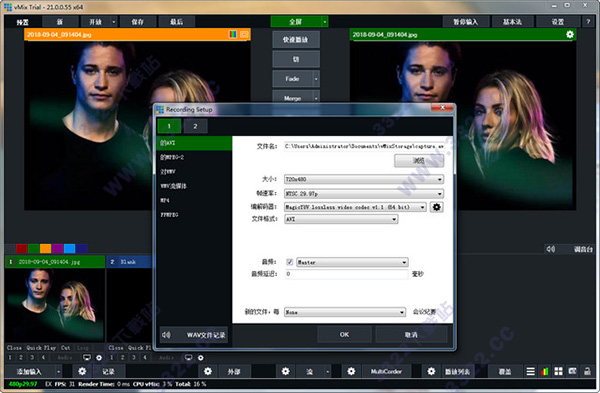600x393 pixels.
Task: Click Blank input monitor output icon
Action: pos(188,357)
